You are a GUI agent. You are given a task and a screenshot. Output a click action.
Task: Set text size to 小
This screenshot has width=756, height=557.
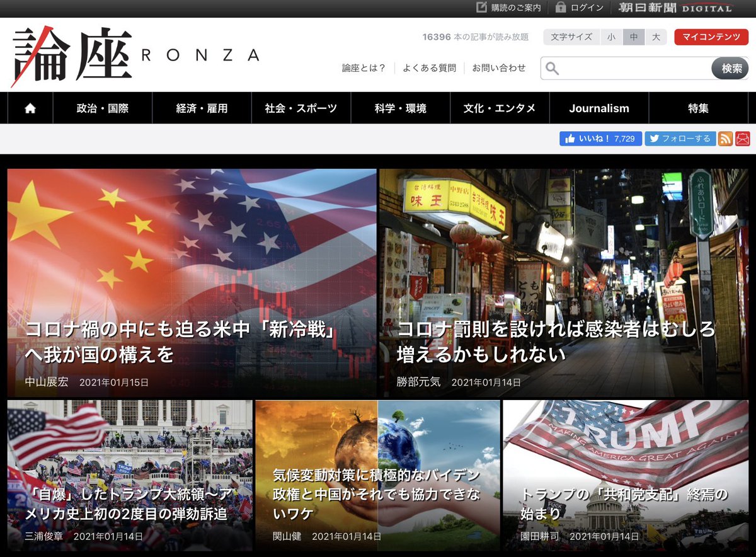click(x=611, y=37)
